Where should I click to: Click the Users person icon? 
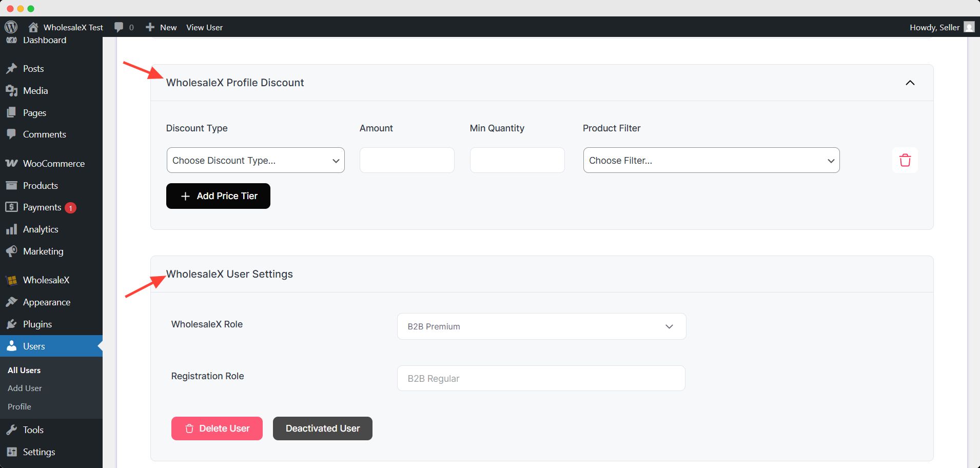11,346
